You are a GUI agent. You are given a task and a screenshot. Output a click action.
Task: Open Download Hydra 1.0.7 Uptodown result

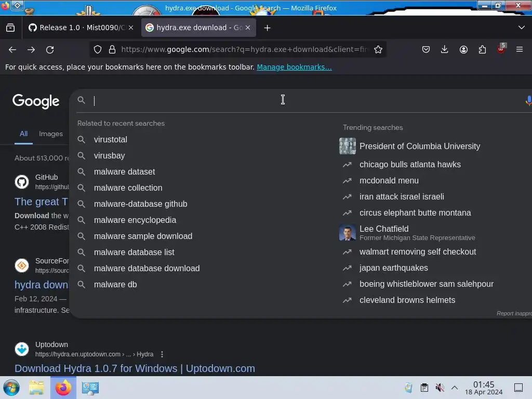135,368
